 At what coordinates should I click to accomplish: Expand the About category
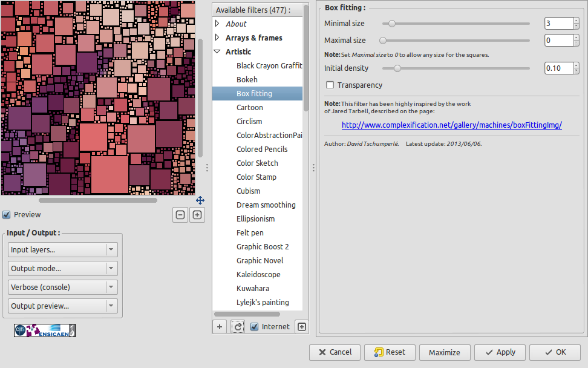[217, 24]
